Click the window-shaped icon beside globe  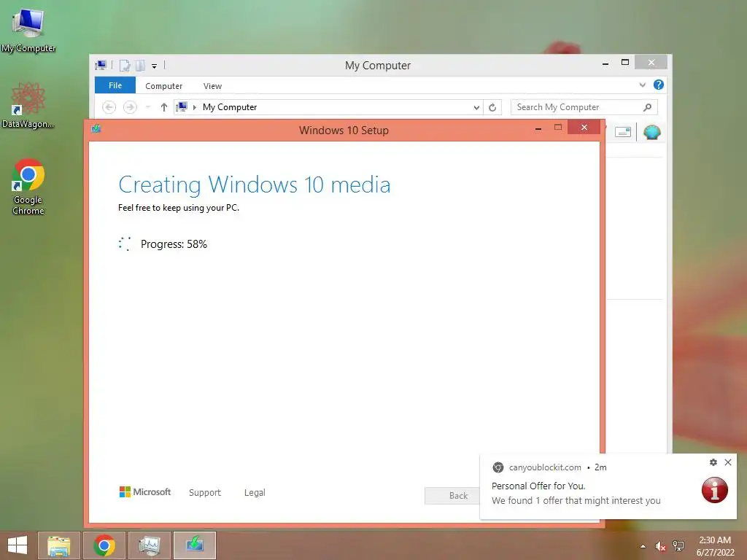click(x=623, y=132)
